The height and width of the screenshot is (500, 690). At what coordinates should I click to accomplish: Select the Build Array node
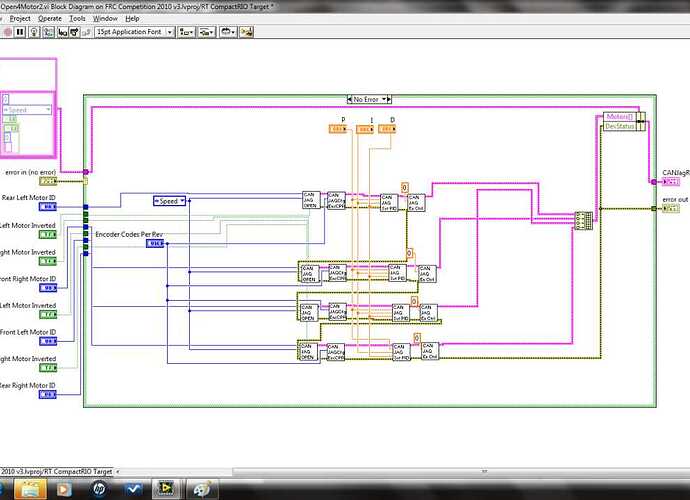584,221
